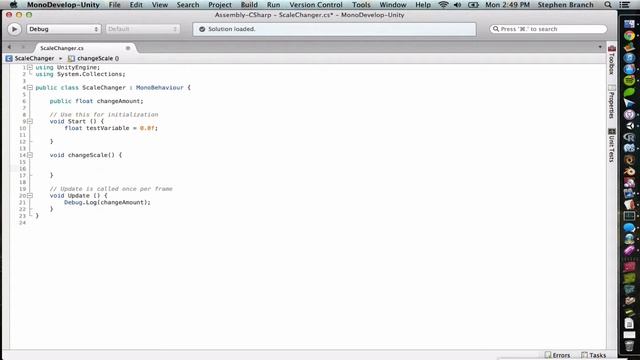This screenshot has height=360, width=640.
Task: Open the Default target dropdown
Action: (x=142, y=29)
